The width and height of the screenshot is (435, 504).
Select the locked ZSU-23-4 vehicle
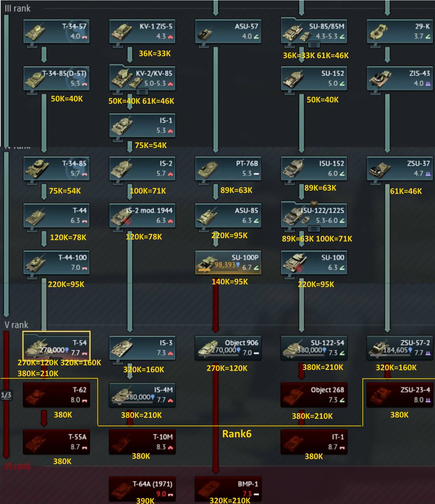400,395
